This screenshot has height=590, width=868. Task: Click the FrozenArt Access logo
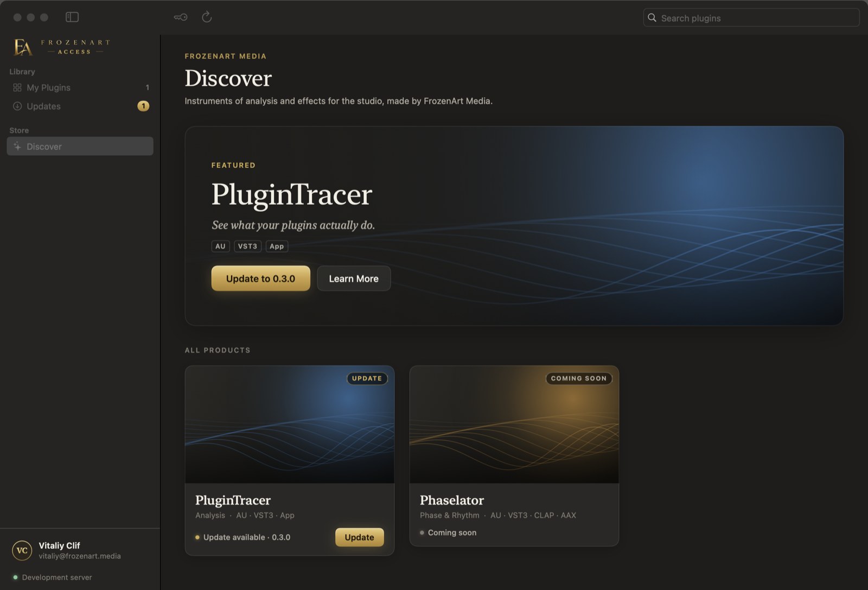pyautogui.click(x=62, y=47)
